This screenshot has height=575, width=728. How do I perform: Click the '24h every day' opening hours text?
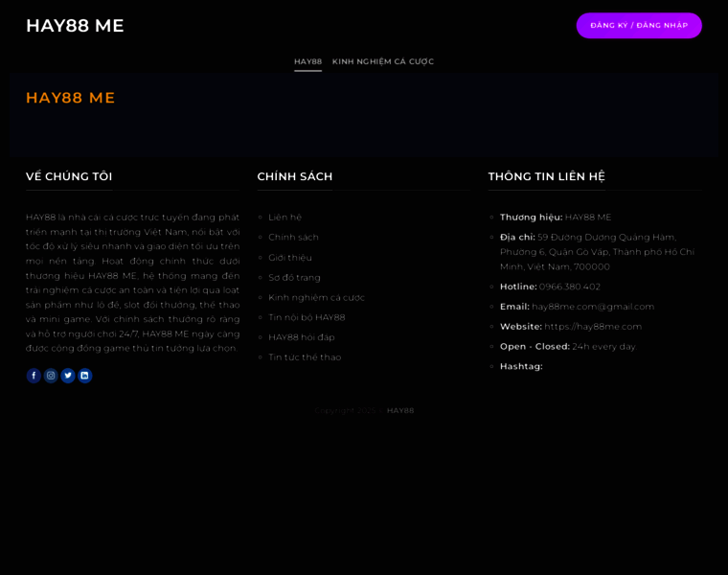[604, 347]
